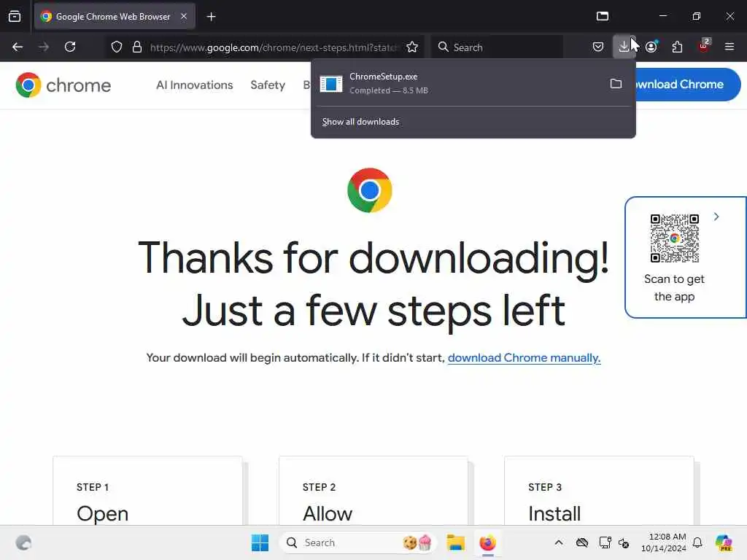Click the Chrome logo in site header
The image size is (747, 560).
click(63, 85)
